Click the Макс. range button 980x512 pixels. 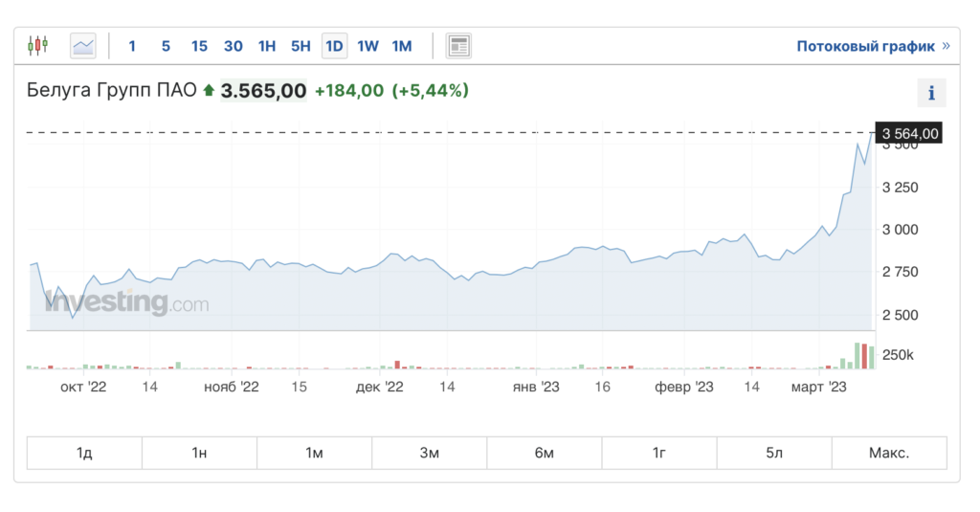coord(888,453)
